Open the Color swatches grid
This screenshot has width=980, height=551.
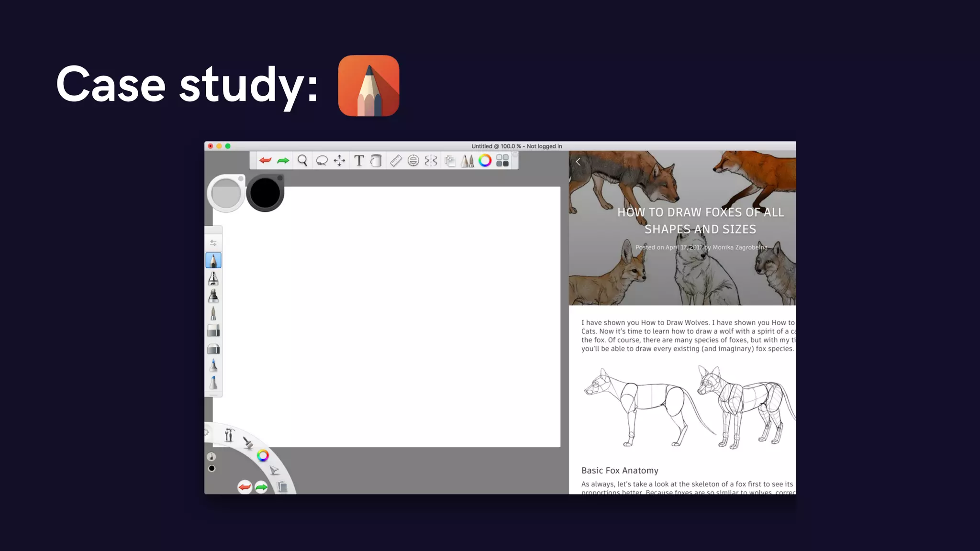click(502, 161)
